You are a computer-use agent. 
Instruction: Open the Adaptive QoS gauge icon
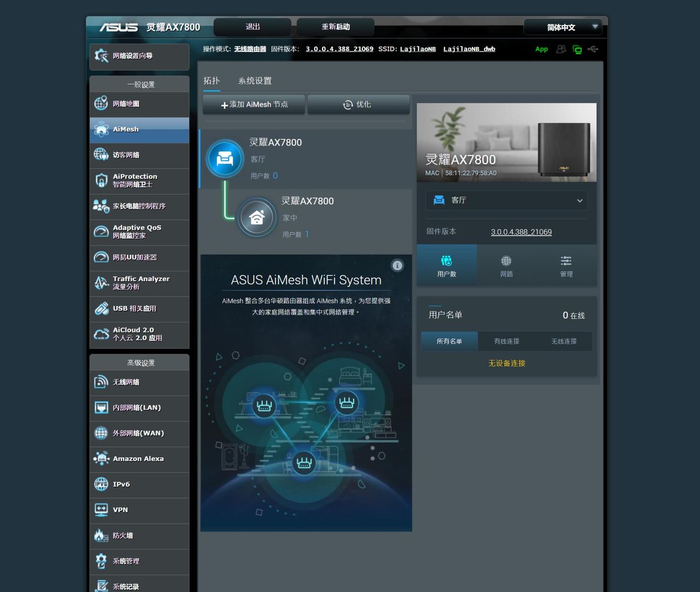coord(101,231)
